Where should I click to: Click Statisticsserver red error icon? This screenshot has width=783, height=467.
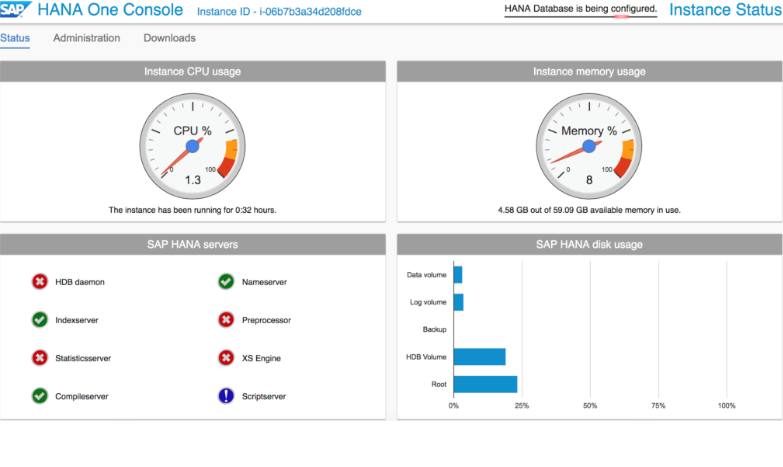pyautogui.click(x=40, y=358)
